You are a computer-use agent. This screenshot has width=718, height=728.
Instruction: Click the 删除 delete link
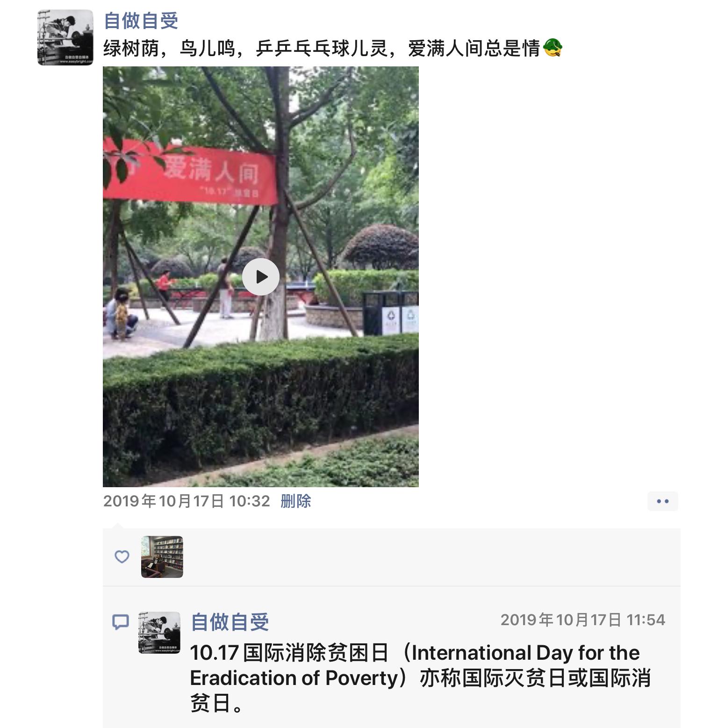coord(295,501)
